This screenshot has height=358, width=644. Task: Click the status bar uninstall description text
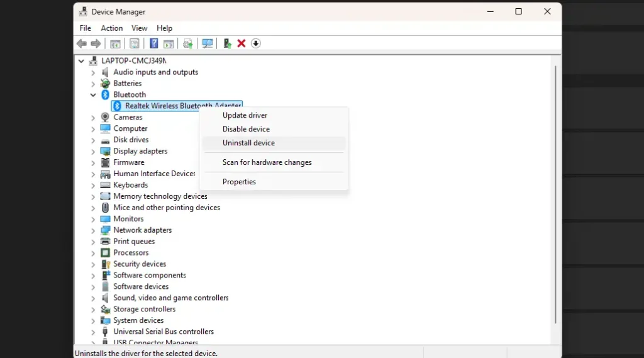146,354
